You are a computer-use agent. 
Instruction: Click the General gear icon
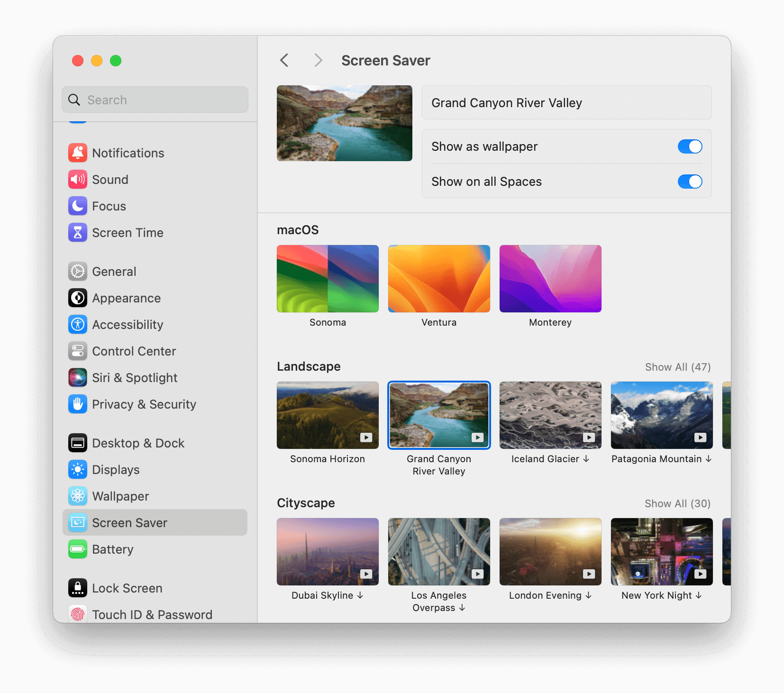pyautogui.click(x=78, y=271)
